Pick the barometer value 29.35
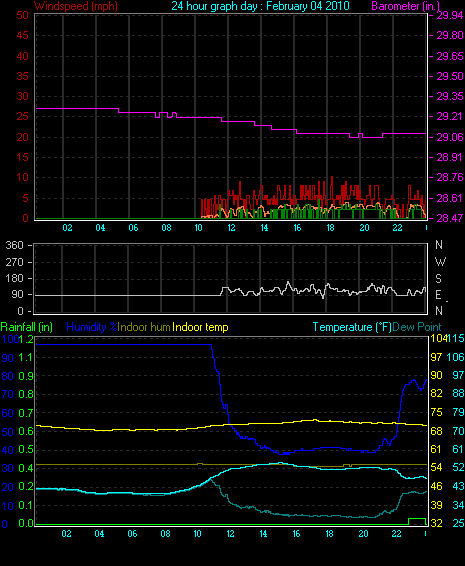Image resolution: width=465 pixels, height=566 pixels. (x=450, y=96)
